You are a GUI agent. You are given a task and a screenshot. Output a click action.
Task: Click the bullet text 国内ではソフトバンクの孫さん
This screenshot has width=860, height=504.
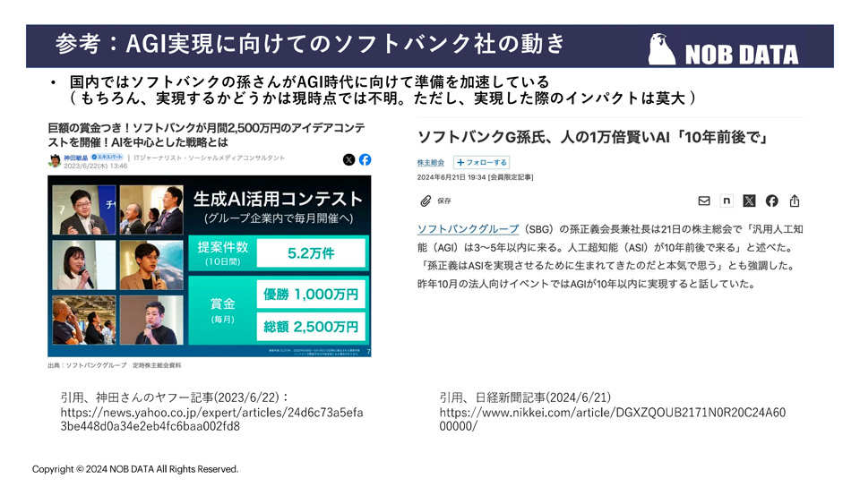[309, 82]
